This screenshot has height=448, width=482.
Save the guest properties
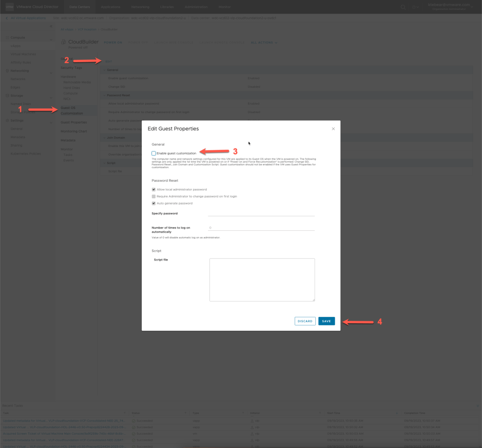[327, 321]
